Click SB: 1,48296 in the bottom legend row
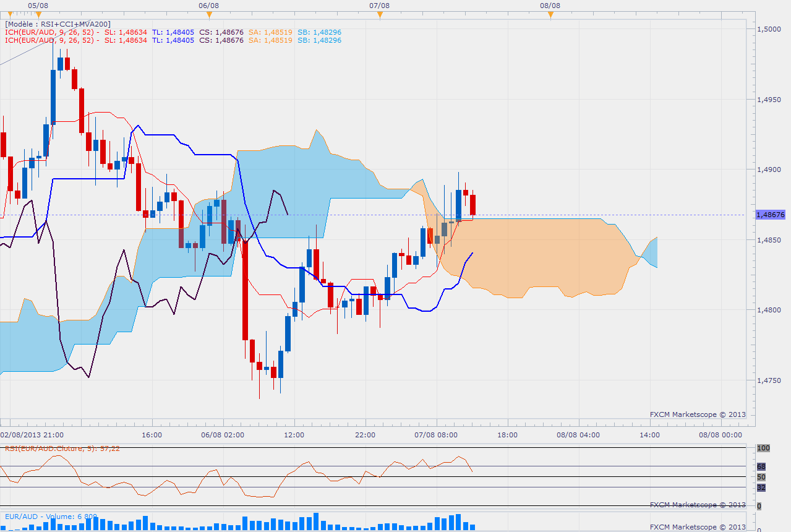The width and height of the screenshot is (791, 532). (x=320, y=40)
